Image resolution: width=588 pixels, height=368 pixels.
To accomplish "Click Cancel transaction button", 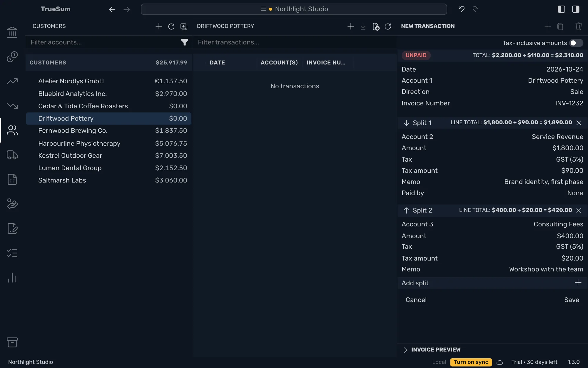I will click(x=416, y=300).
